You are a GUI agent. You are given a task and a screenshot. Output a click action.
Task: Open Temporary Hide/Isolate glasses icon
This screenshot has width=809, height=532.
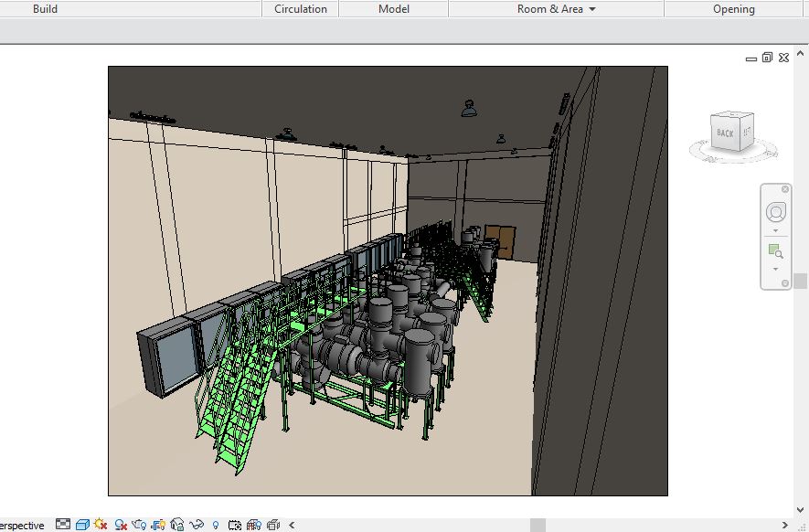tap(196, 525)
